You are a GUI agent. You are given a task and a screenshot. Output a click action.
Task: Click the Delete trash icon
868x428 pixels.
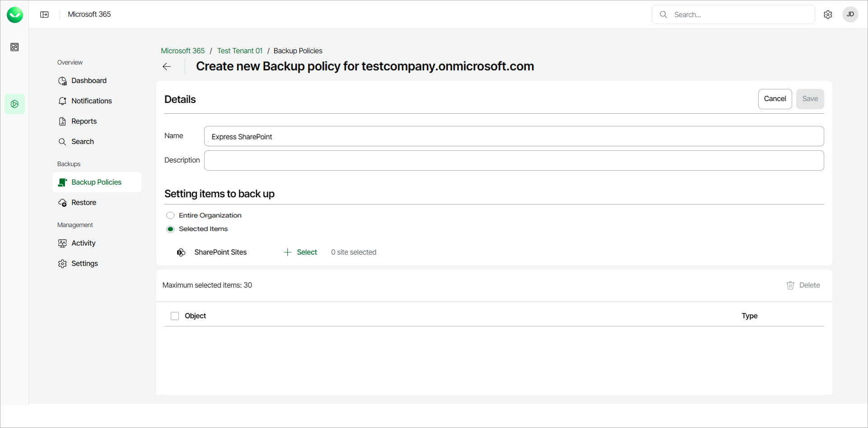(x=790, y=285)
